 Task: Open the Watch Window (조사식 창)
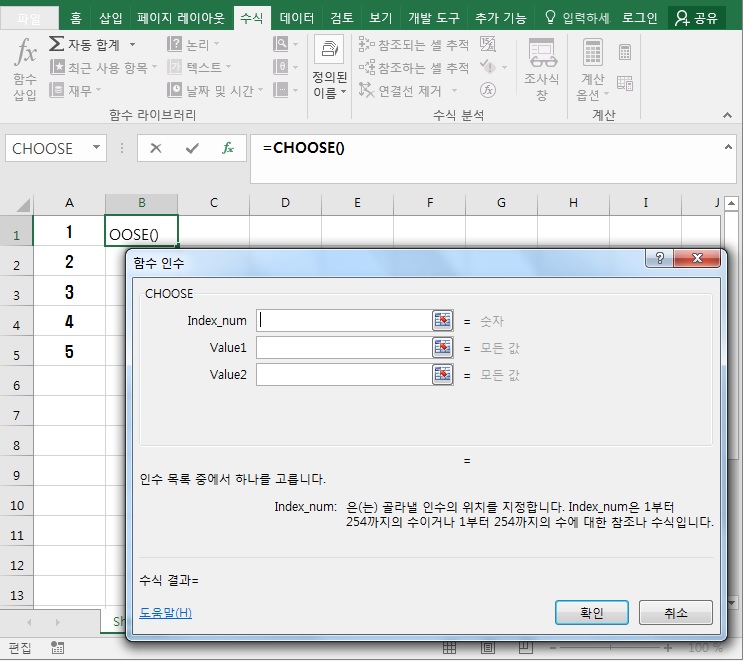[542, 69]
